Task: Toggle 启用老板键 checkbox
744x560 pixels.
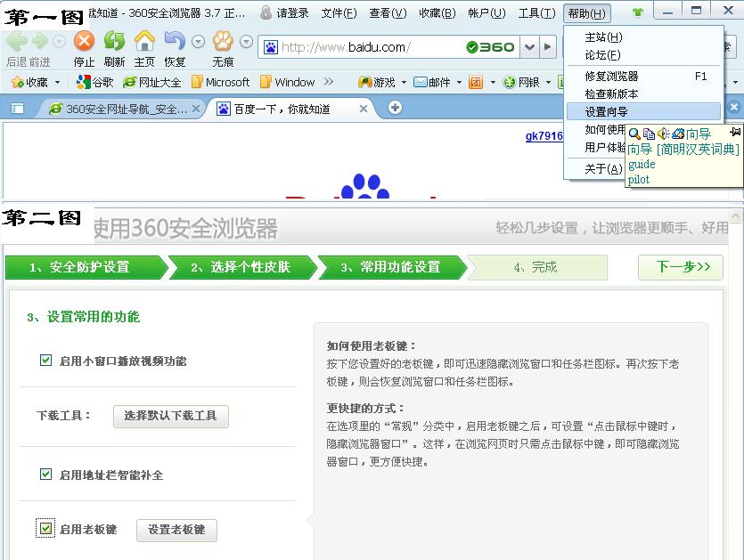Action: pyautogui.click(x=45, y=528)
